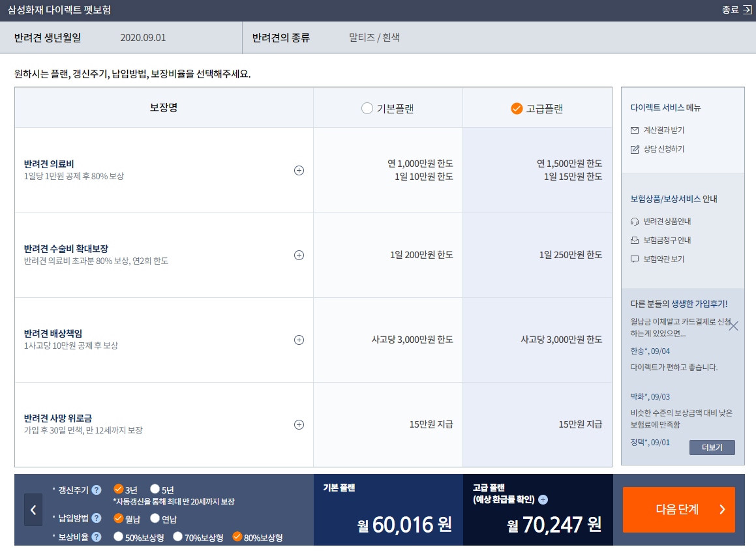The height and width of the screenshot is (558, 756).
Task: Select 80%보상형 coverage ratio
Action: [237, 536]
